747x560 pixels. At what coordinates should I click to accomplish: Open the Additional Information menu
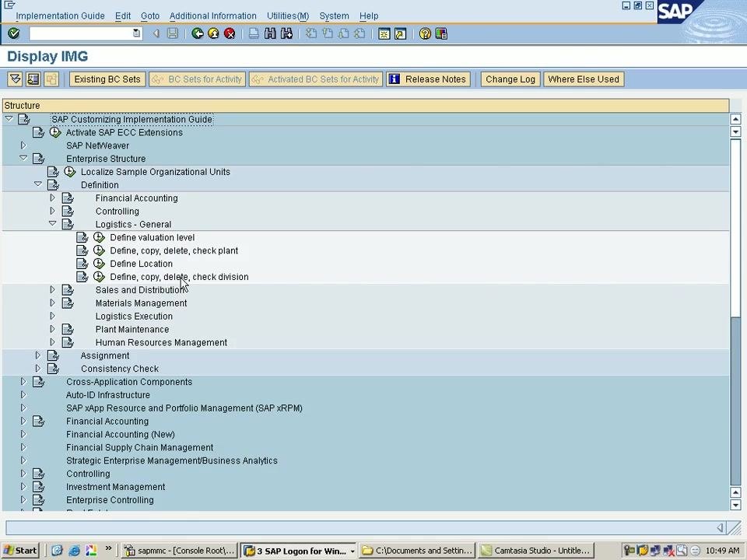coord(213,16)
